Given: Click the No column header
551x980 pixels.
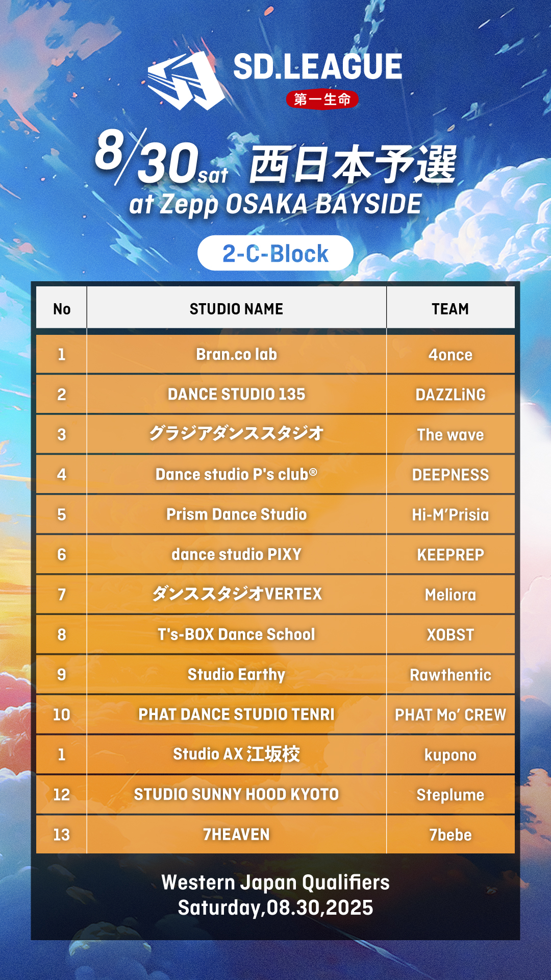Looking at the screenshot, I should click(62, 309).
